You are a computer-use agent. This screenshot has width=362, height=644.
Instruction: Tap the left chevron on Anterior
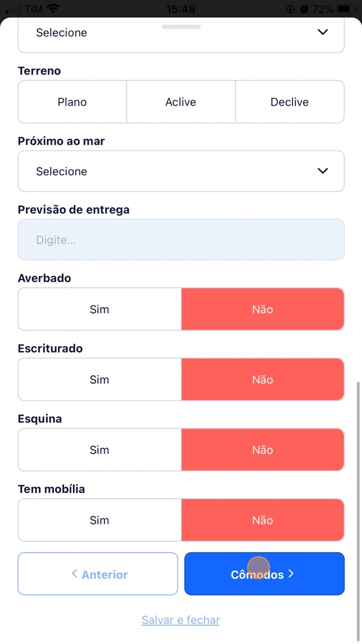click(74, 573)
